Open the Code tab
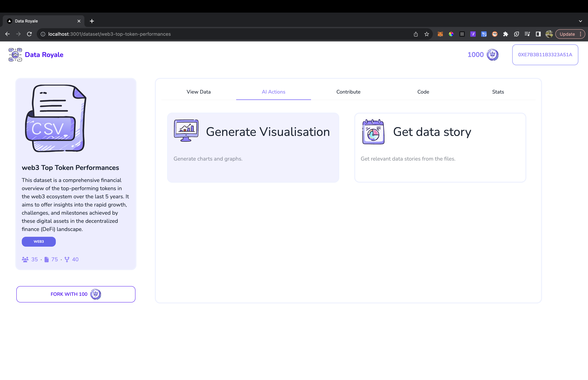The height and width of the screenshot is (380, 588). coord(423,92)
